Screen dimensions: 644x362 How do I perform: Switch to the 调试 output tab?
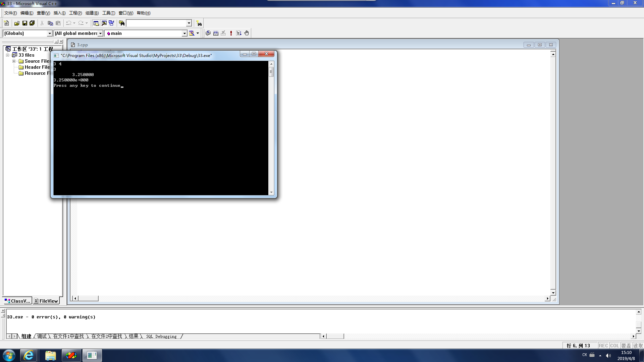42,336
